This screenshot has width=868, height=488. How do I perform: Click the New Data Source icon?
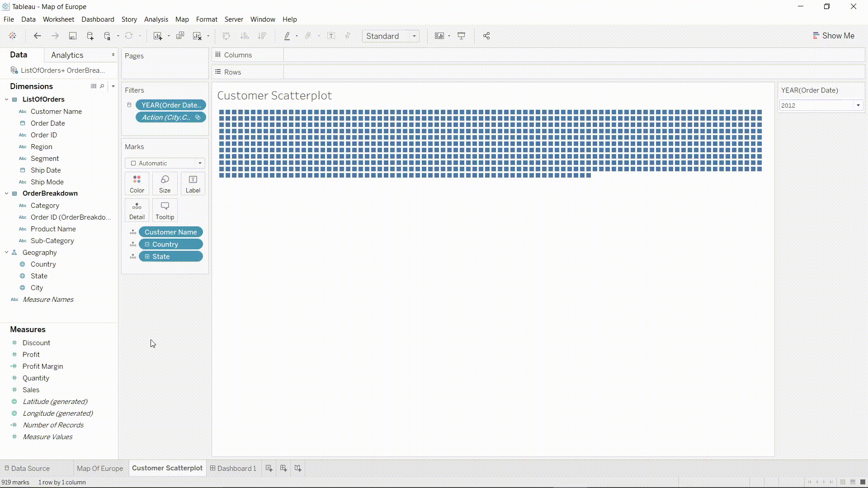point(90,36)
